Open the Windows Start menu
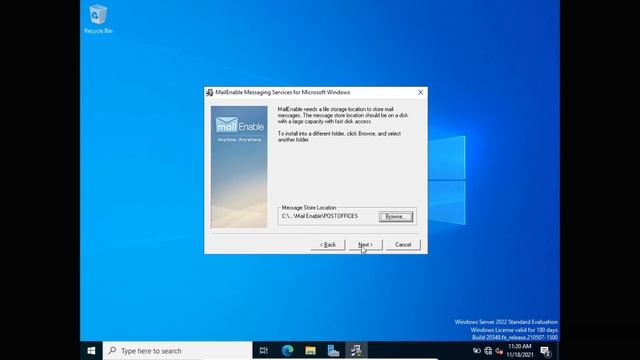 tap(91, 351)
